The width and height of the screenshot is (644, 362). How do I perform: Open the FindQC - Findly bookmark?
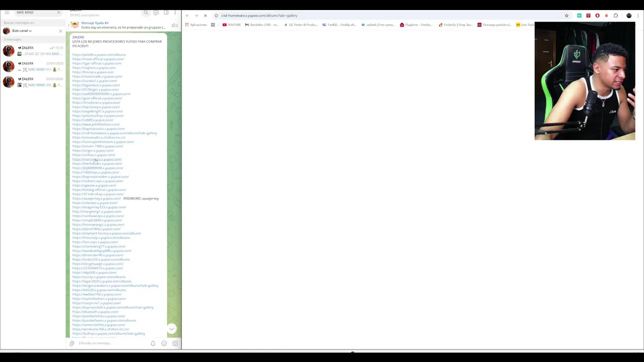(x=339, y=25)
